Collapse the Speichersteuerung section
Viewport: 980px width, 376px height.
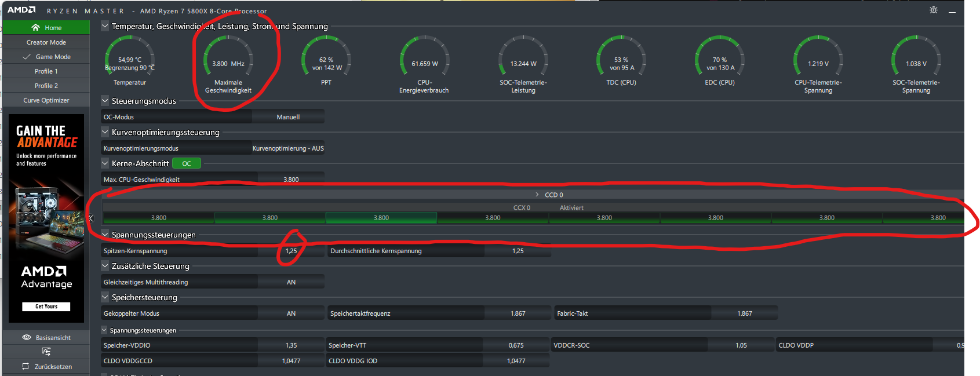pos(105,297)
